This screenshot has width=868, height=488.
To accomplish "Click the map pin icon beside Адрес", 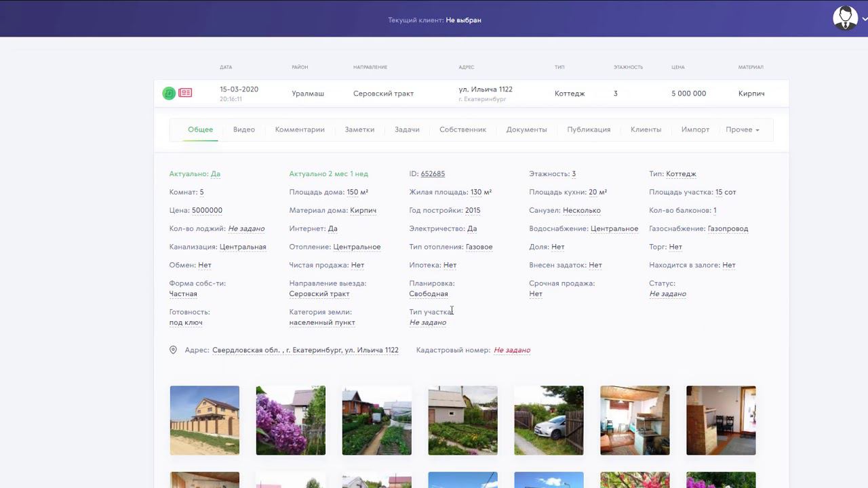I will tap(173, 350).
